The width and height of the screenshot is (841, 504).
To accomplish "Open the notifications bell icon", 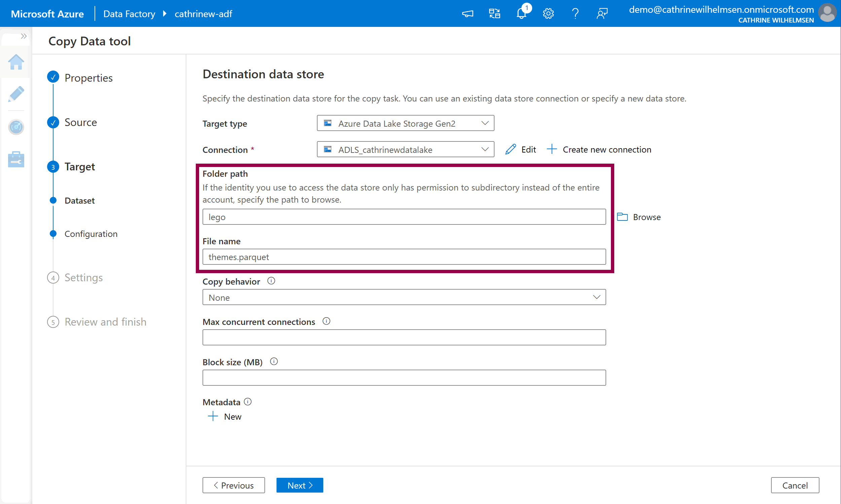I will pyautogui.click(x=521, y=13).
